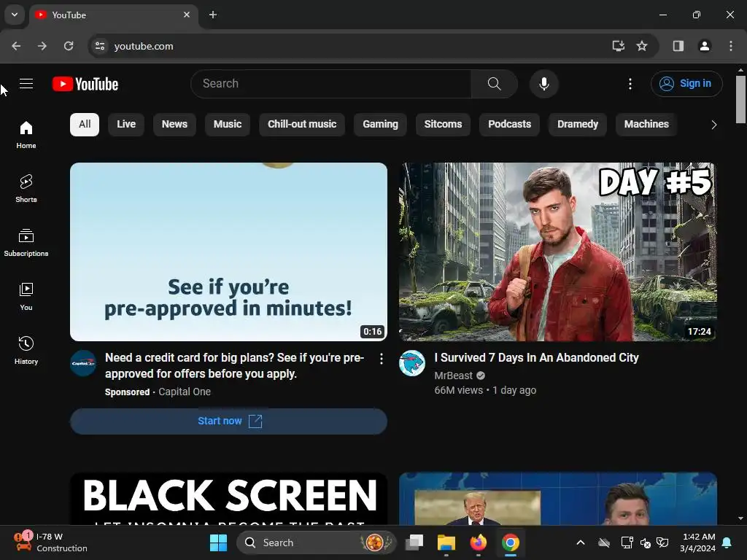Screen dimensions: 747x560
Task: Click Capital One sponsor name
Action: (x=185, y=392)
